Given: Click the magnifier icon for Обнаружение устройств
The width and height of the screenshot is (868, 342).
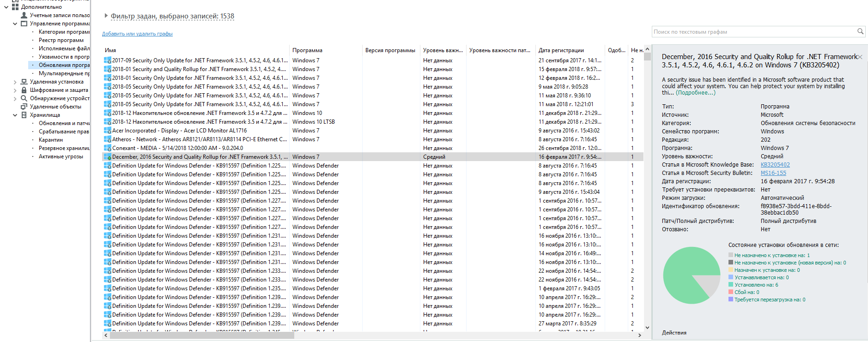Looking at the screenshot, I should [24, 98].
